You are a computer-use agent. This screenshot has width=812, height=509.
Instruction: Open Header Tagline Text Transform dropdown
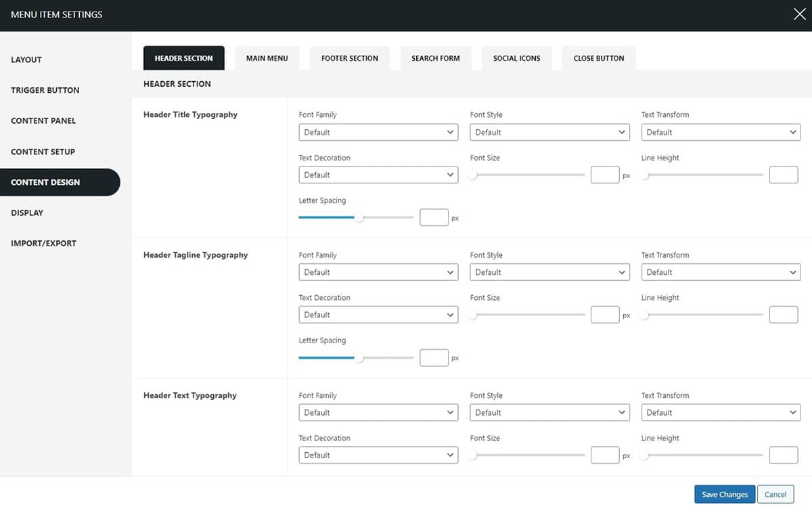coord(721,272)
